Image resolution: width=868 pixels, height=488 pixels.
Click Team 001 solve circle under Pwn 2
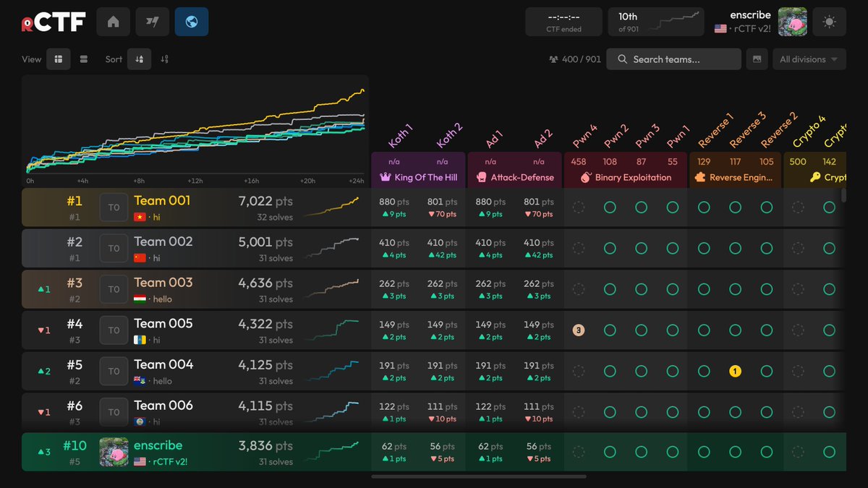(x=610, y=207)
